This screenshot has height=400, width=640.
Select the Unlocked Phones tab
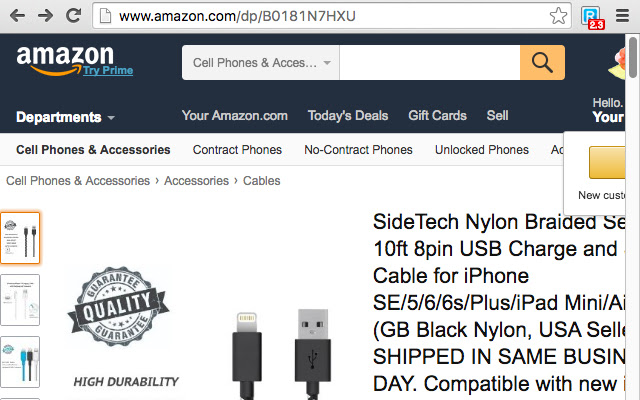(x=481, y=150)
